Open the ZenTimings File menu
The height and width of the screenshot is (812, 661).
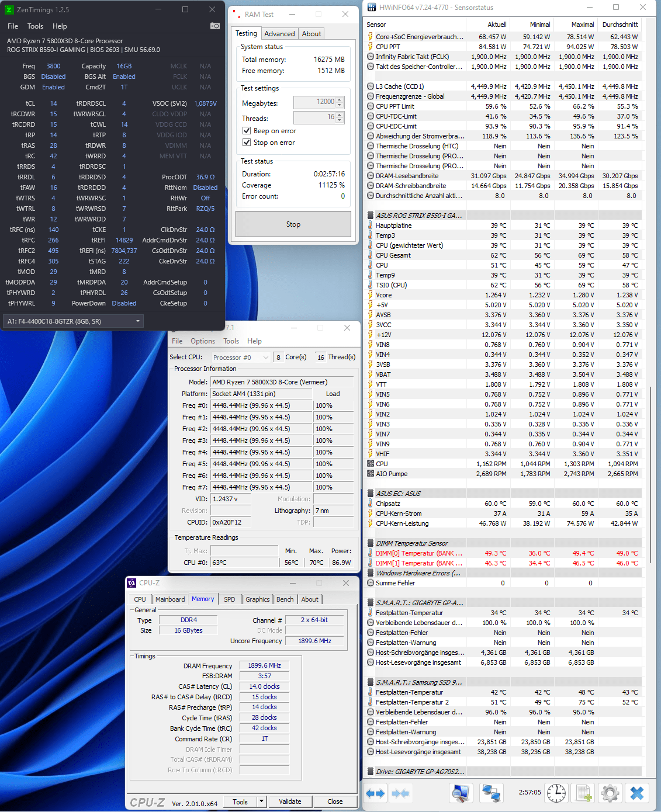(x=13, y=26)
